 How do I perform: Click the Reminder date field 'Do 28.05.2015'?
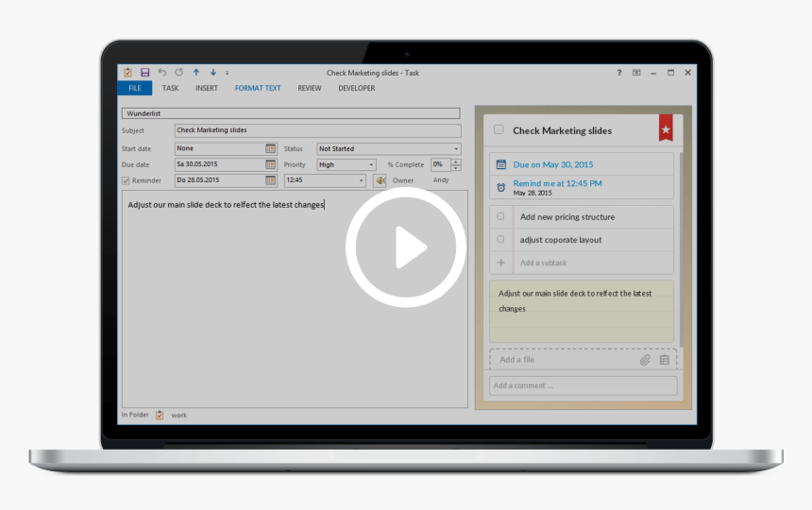(220, 180)
